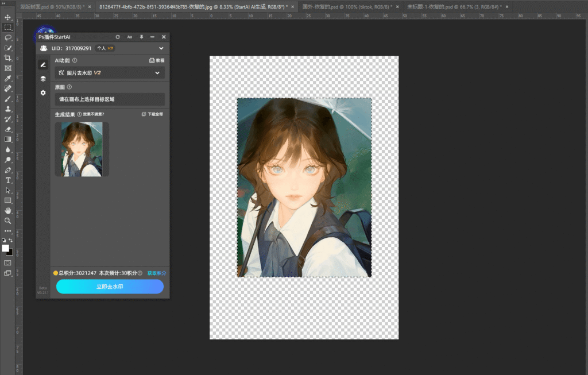
Task: Select the Move tool
Action: [x=8, y=17]
